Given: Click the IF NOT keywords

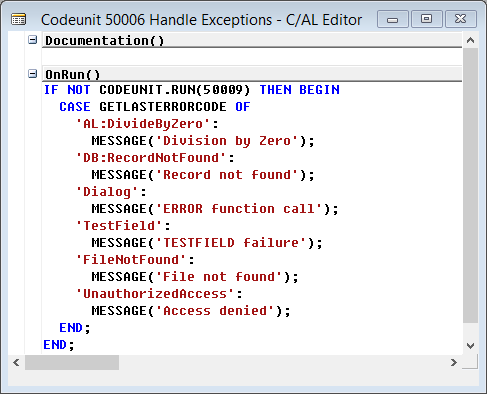Looking at the screenshot, I should coord(67,90).
